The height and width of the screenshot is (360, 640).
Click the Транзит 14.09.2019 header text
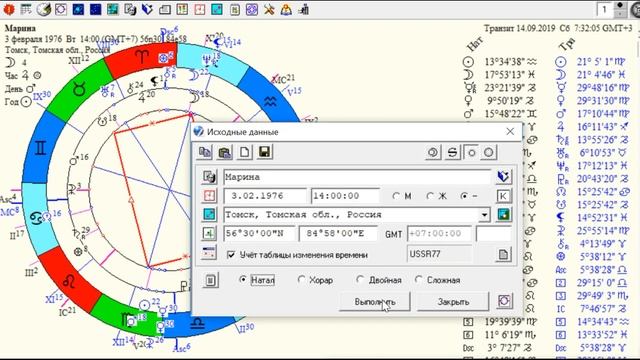[558, 28]
